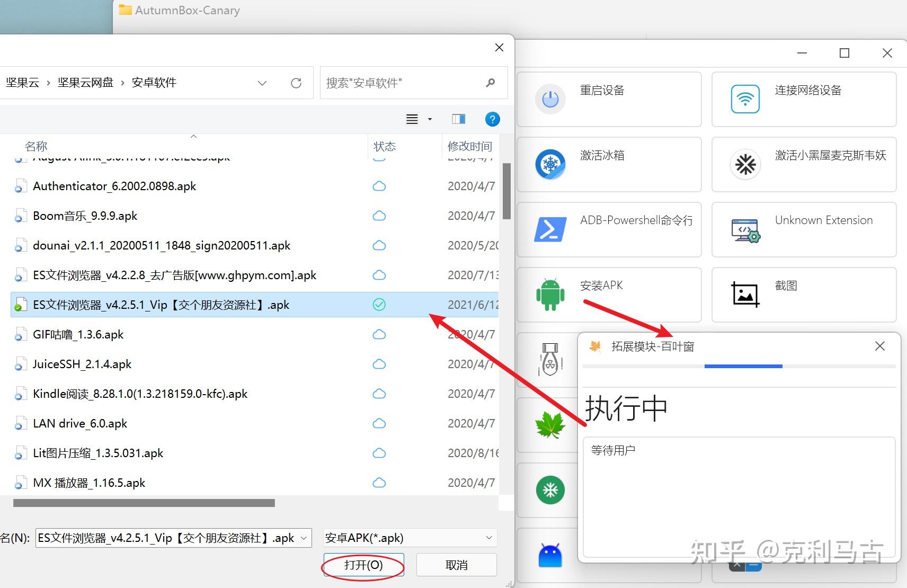The image size is (907, 588).
Task: Click the file name input field
Action: click(167, 538)
